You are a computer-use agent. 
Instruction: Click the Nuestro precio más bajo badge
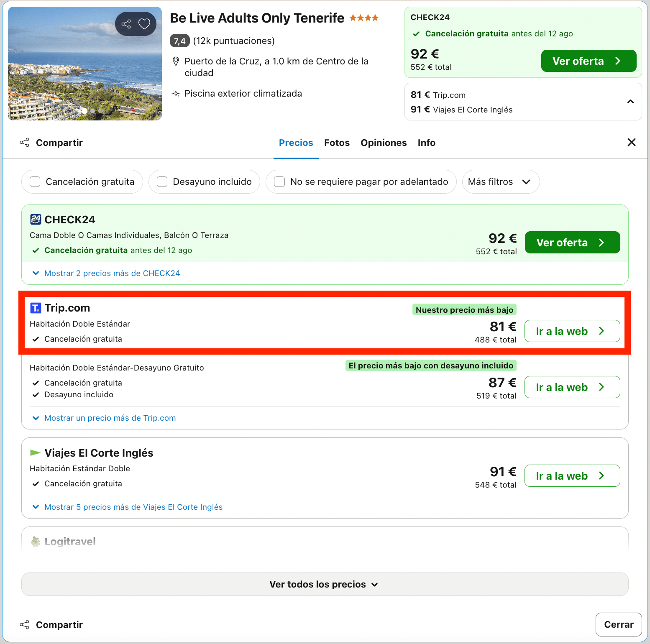tap(464, 309)
